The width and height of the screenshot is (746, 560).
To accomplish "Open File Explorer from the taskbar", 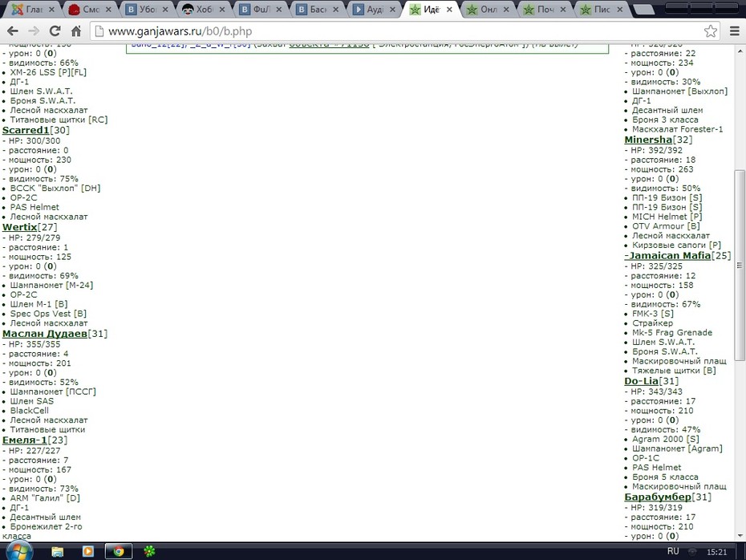I will tap(58, 551).
